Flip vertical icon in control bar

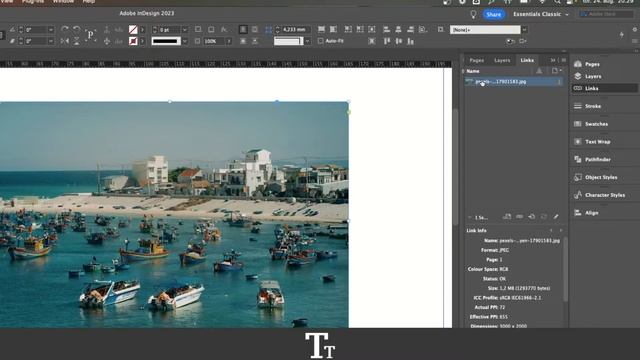coord(76,41)
